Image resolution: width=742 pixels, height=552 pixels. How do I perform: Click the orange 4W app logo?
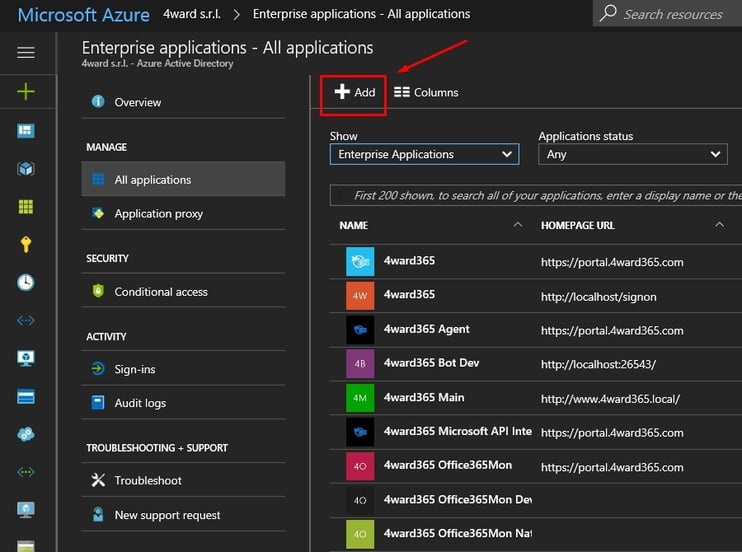pyautogui.click(x=360, y=295)
